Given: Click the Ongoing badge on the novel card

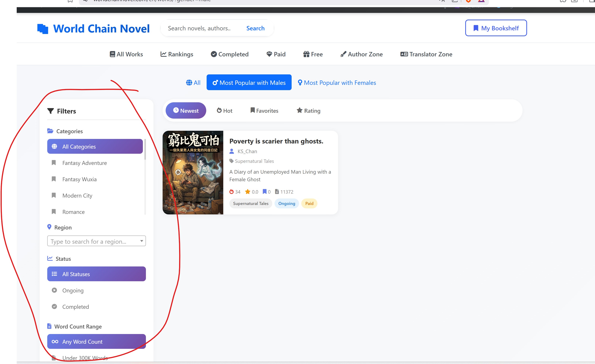Looking at the screenshot, I should point(287,203).
